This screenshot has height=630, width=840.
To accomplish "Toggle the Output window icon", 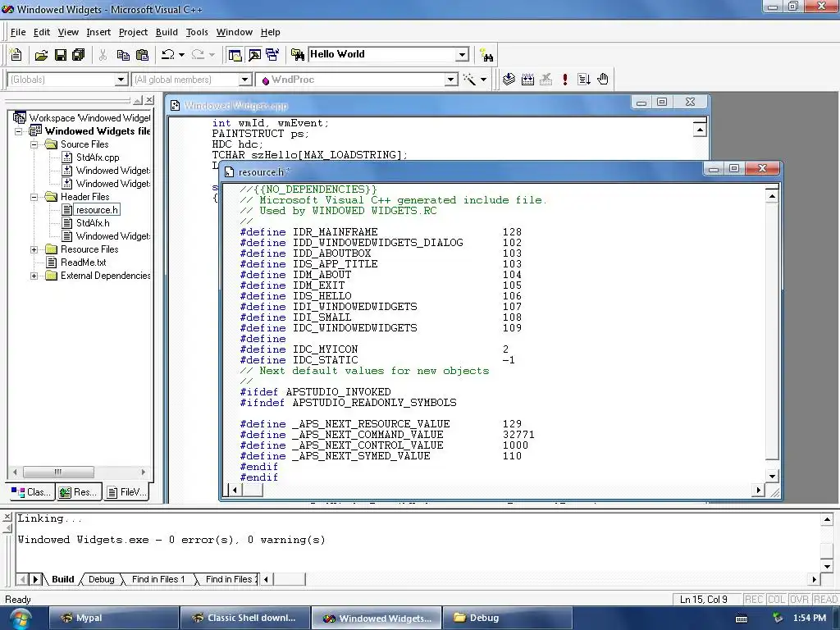I will pos(254,55).
